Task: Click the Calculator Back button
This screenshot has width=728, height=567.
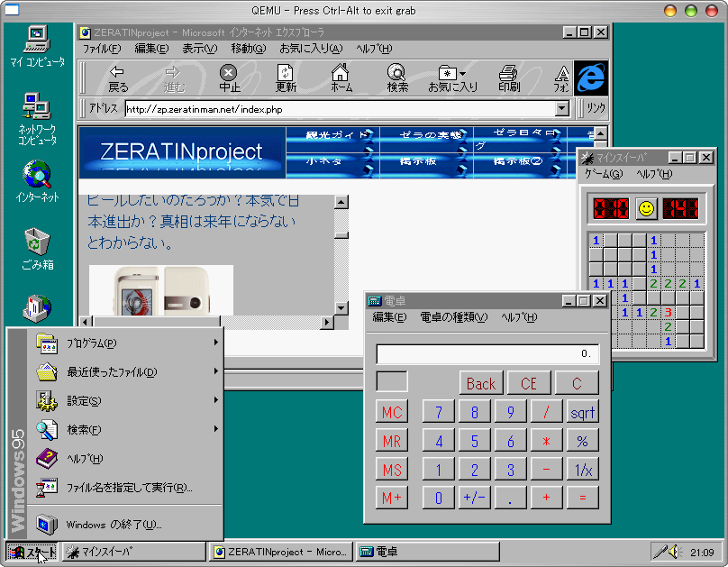Action: point(481,383)
